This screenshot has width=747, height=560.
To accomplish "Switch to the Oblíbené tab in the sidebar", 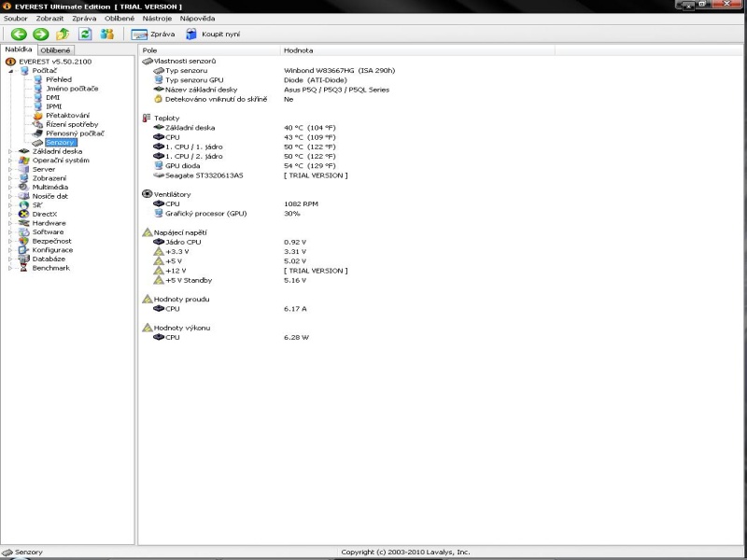I will pos(55,50).
